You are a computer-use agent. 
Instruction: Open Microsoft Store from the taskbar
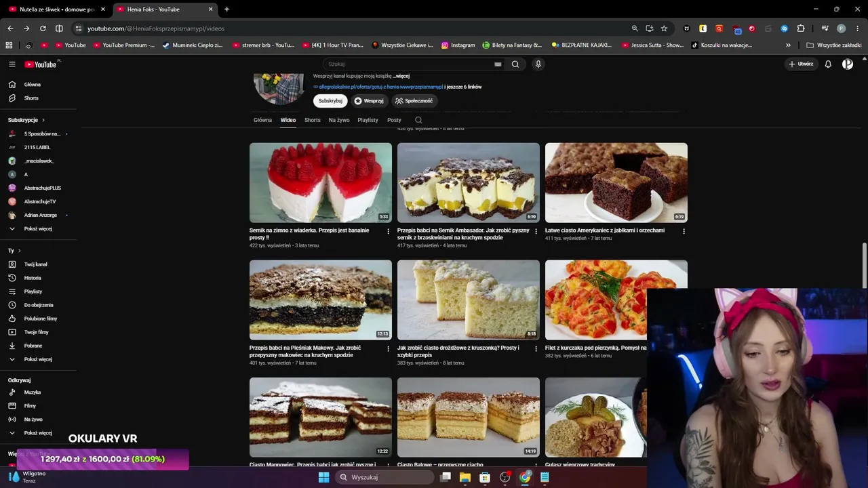485,477
